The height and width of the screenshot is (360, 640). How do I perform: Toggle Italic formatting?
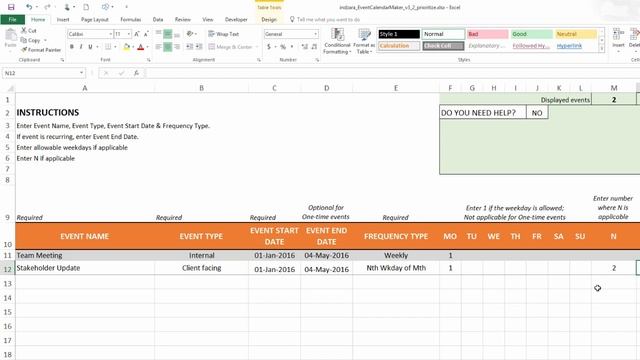point(81,47)
